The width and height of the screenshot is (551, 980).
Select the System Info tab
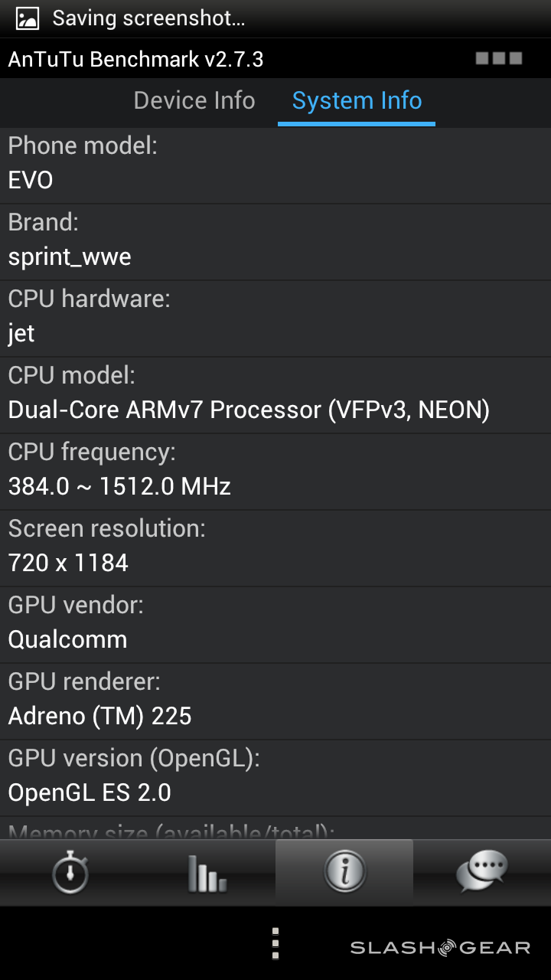tap(357, 100)
